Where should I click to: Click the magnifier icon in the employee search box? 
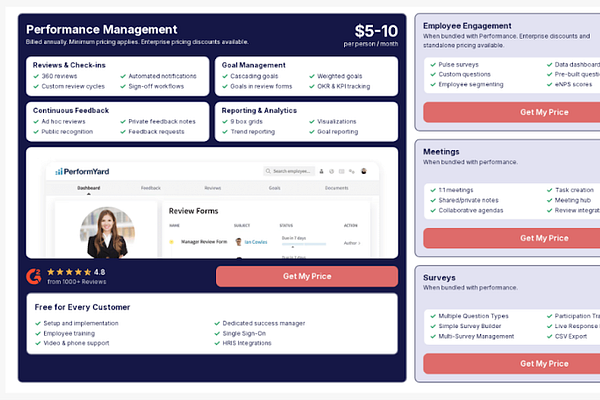268,171
